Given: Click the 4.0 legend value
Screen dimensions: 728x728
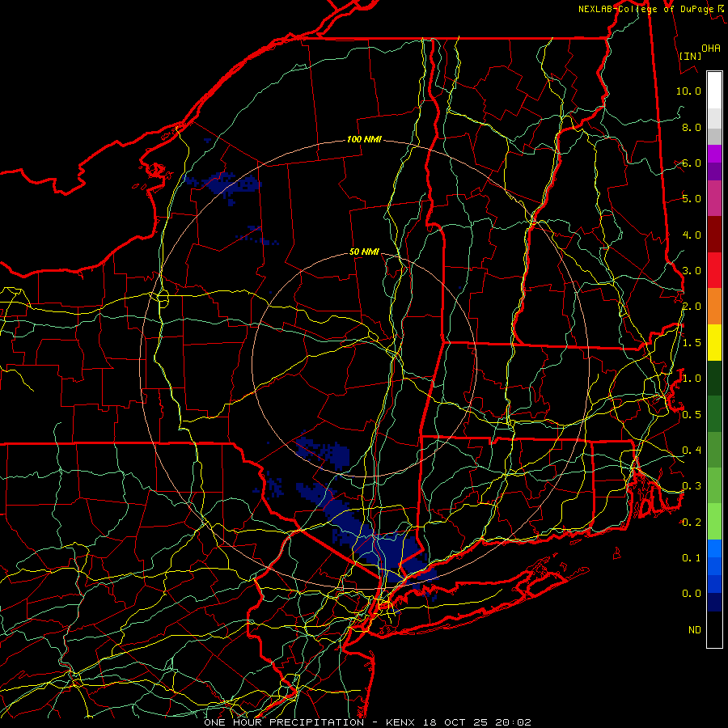Looking at the screenshot, I should tap(692, 235).
